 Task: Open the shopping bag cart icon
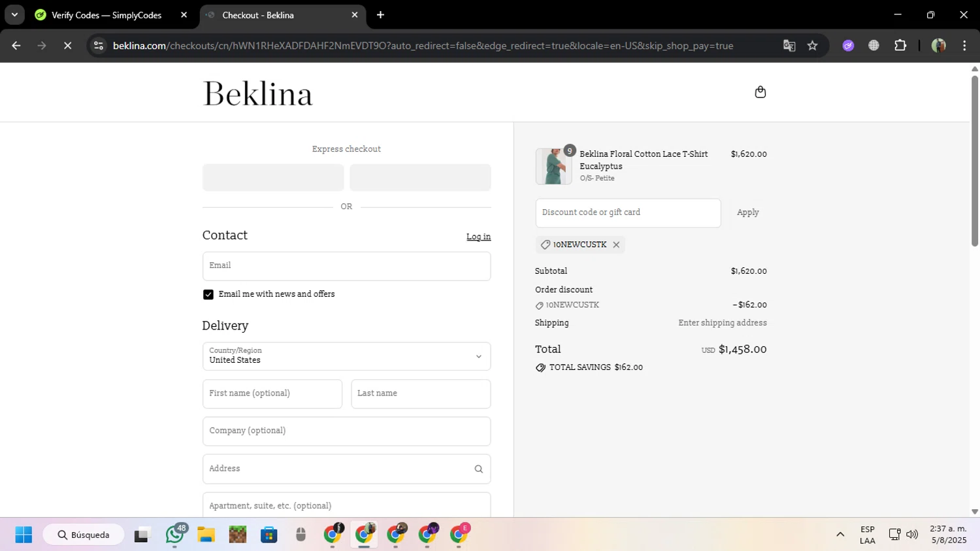760,92
